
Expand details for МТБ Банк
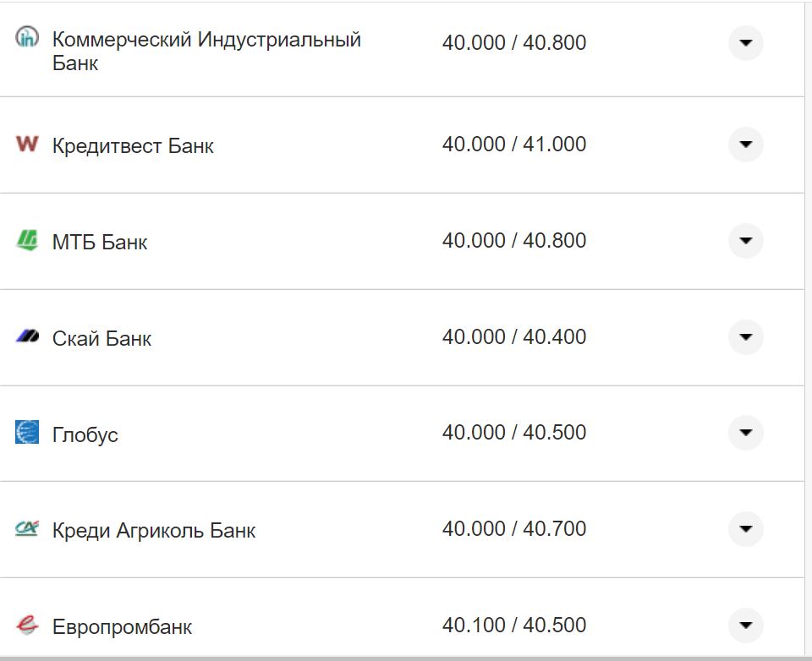point(745,241)
